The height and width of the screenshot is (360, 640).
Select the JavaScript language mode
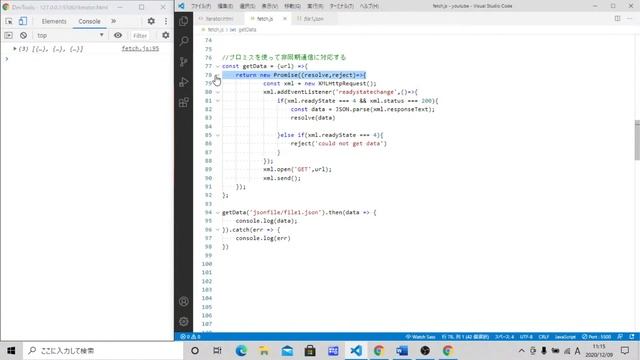coord(565,337)
